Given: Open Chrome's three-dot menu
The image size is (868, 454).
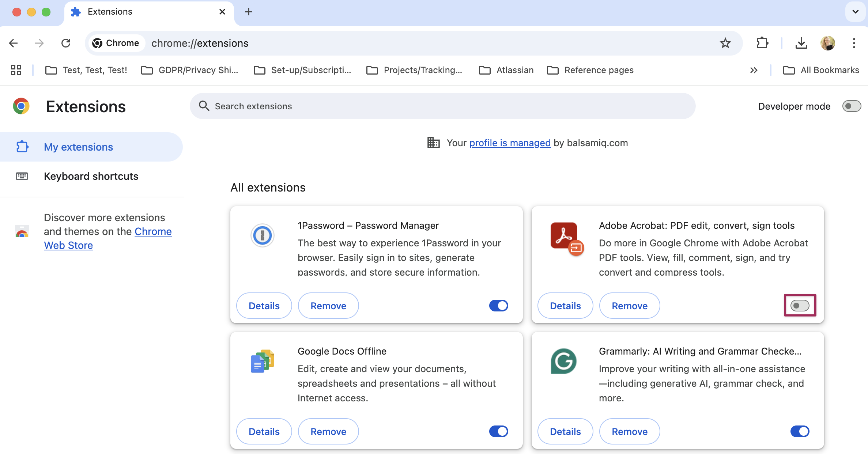Looking at the screenshot, I should pyautogui.click(x=854, y=43).
